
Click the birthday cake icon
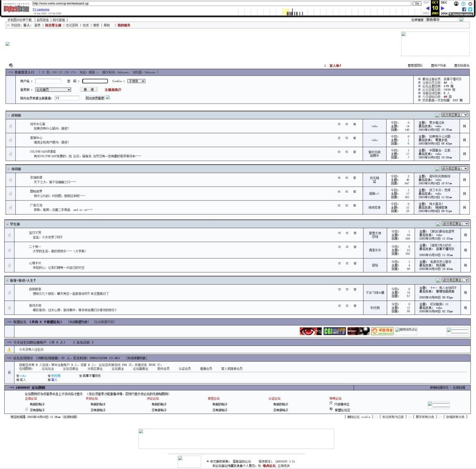[x=9, y=349]
